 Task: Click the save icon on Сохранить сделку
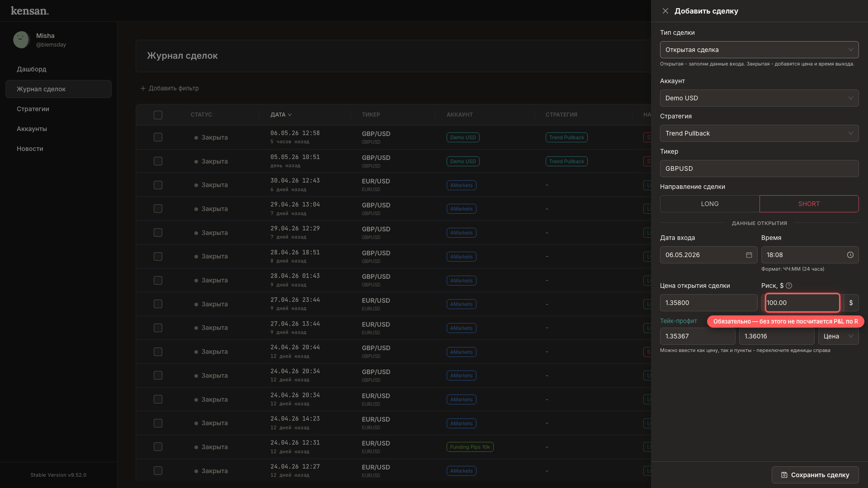(784, 475)
